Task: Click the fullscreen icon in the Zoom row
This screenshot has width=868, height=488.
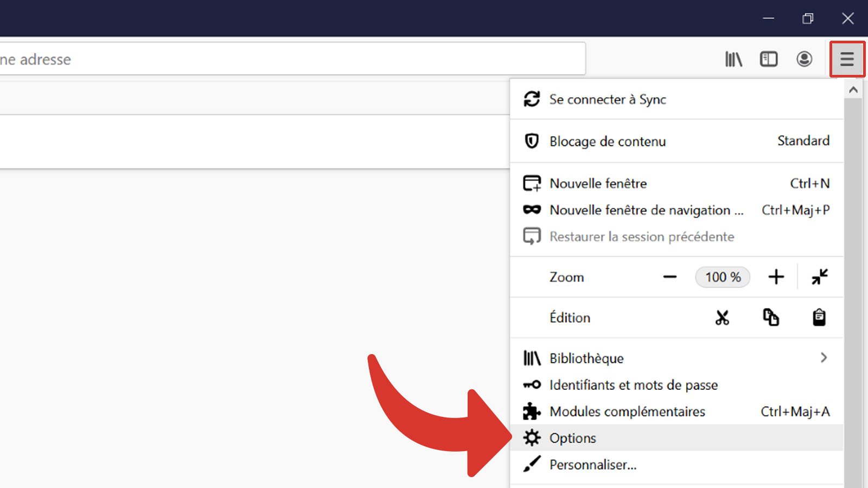Action: coord(819,277)
